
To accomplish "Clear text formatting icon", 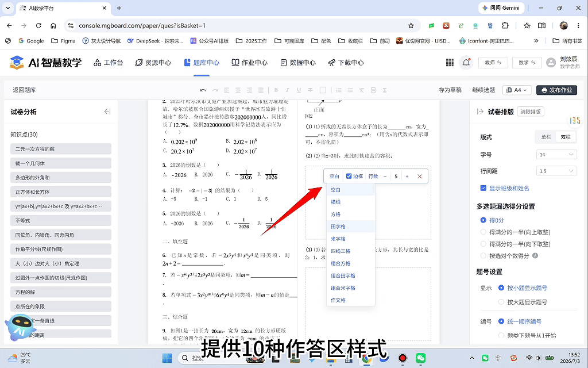I will [x=362, y=90].
